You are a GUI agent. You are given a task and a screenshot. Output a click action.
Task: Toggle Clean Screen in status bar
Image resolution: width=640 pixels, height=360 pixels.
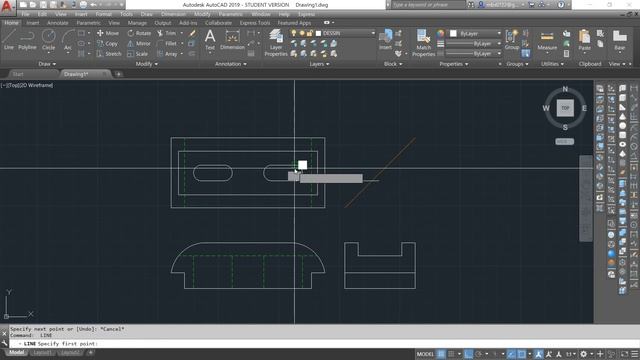point(624,354)
